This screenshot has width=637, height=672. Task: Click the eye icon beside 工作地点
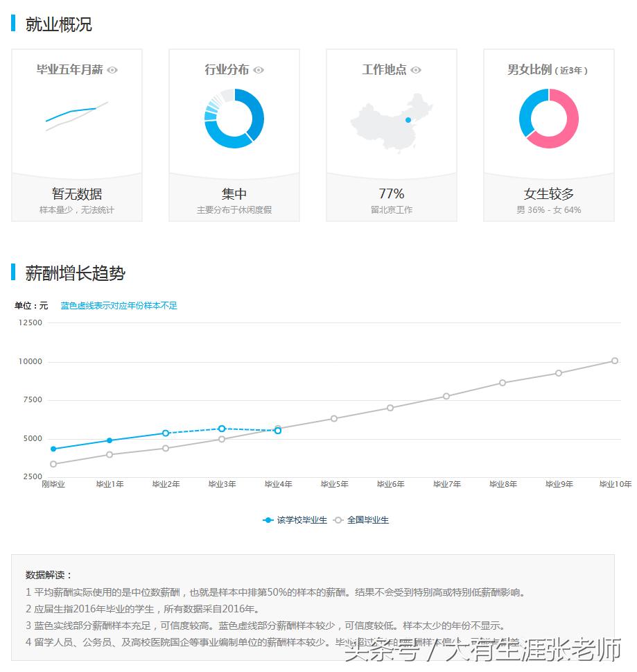pyautogui.click(x=416, y=70)
